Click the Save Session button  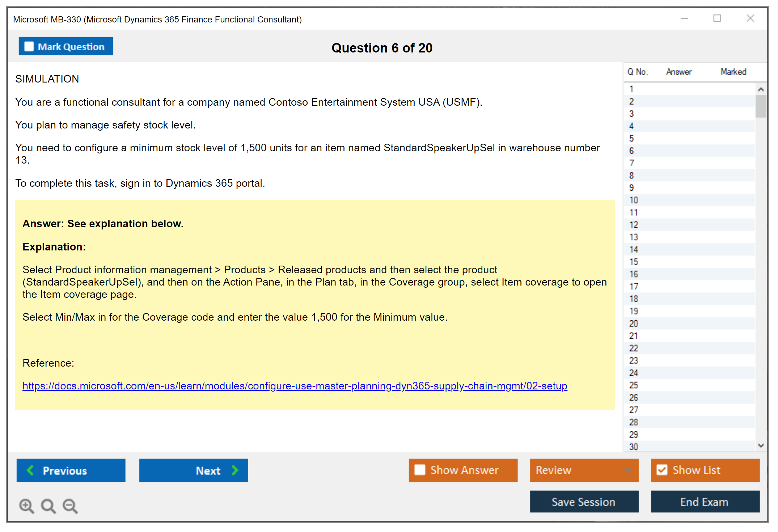coord(584,502)
